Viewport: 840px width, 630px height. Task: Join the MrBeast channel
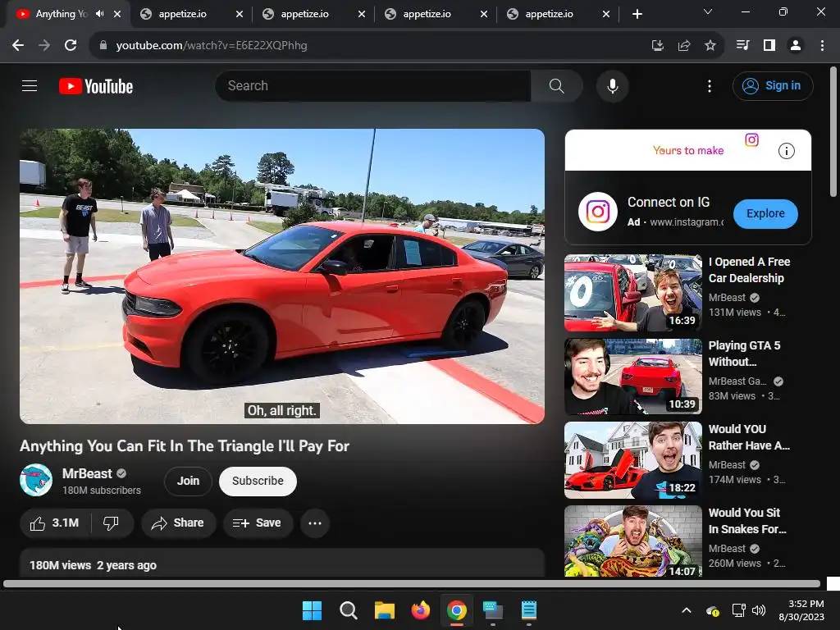(188, 481)
